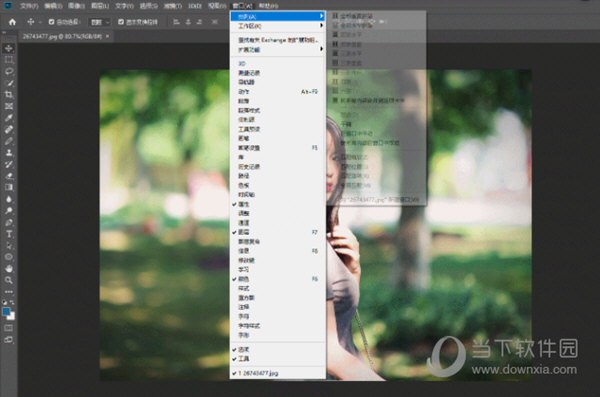The height and width of the screenshot is (397, 600).
Task: Select the Brush tool
Action: 9,141
